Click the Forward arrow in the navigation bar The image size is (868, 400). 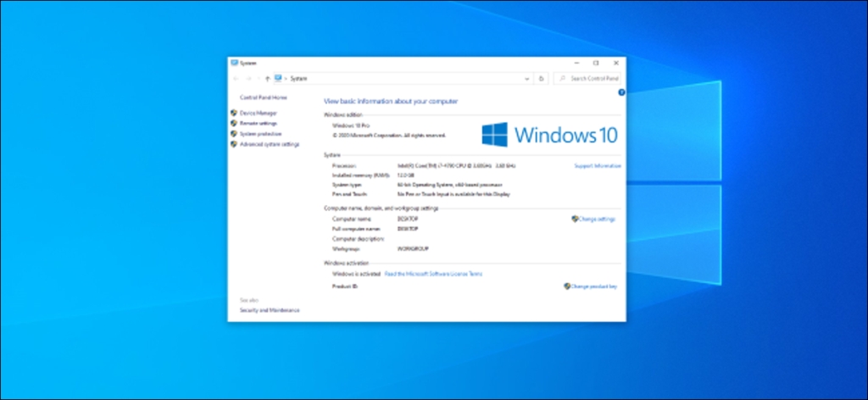click(x=248, y=79)
